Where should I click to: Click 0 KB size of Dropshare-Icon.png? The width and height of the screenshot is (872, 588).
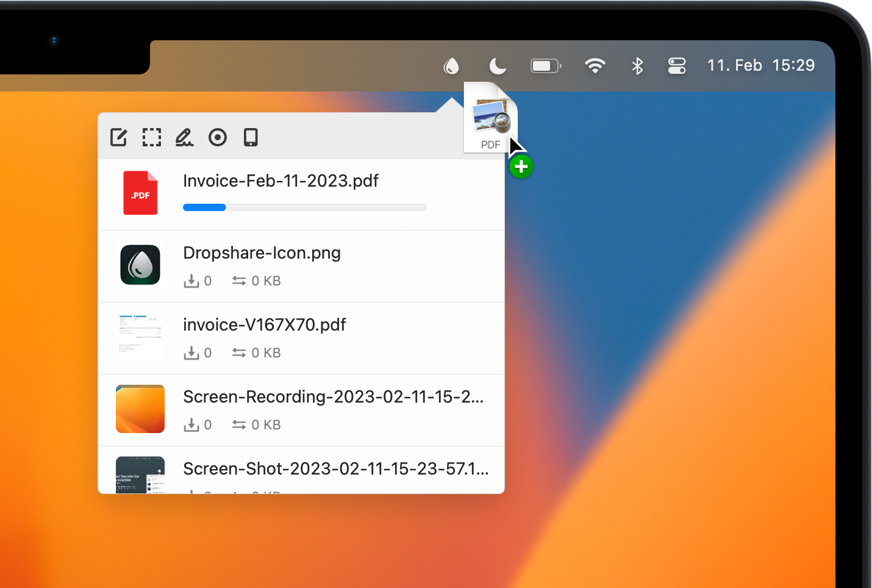(x=266, y=281)
